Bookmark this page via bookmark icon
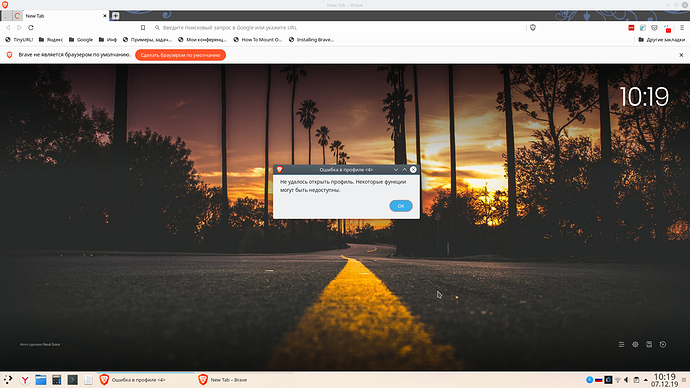Screen dimensions: 690x388 [x=143, y=27]
